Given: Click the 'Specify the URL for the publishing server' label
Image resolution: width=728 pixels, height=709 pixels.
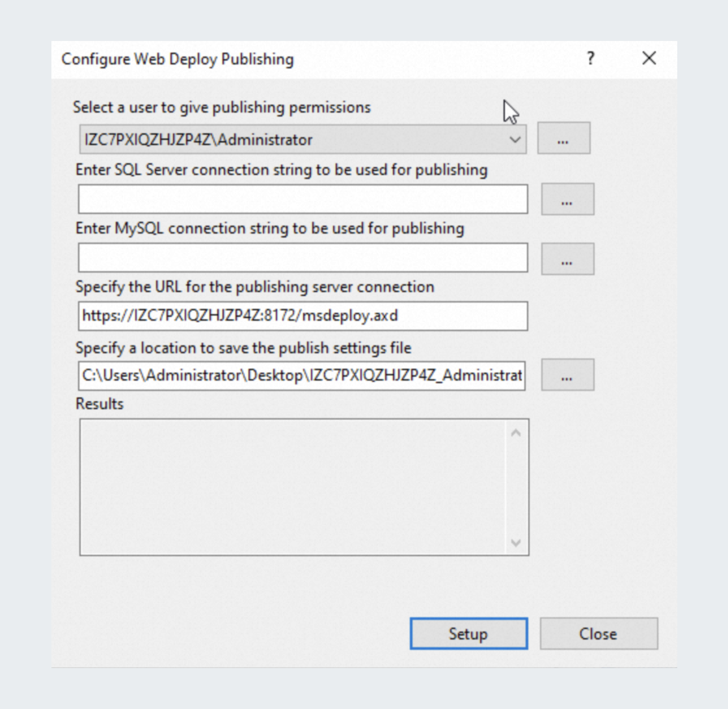Looking at the screenshot, I should 255,287.
